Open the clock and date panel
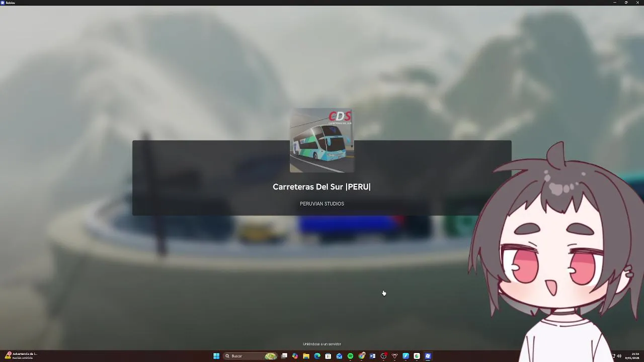Image resolution: width=644 pixels, height=362 pixels. coord(632,356)
